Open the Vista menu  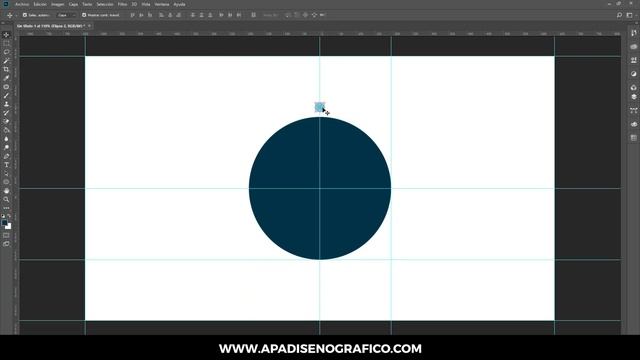(146, 4)
